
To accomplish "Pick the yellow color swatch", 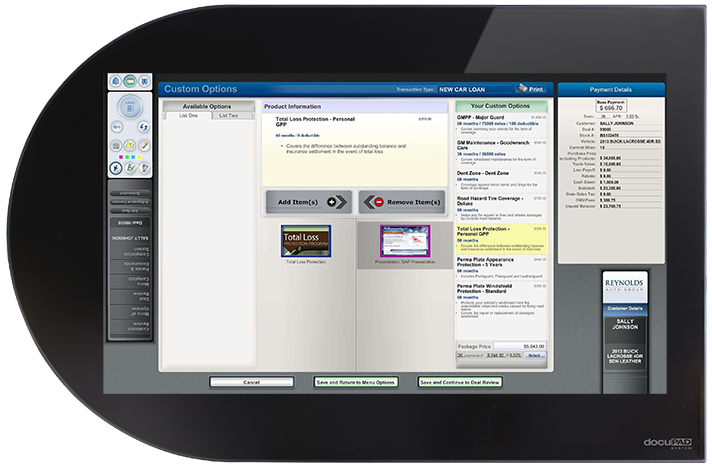I will point(139,157).
